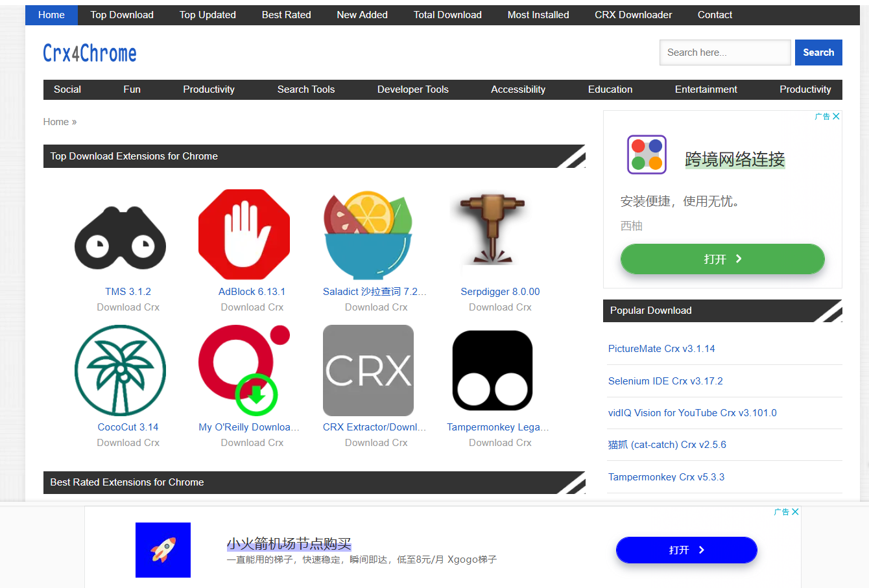
Task: Click the green 打开 button in sidebar ad
Action: pyautogui.click(x=722, y=259)
